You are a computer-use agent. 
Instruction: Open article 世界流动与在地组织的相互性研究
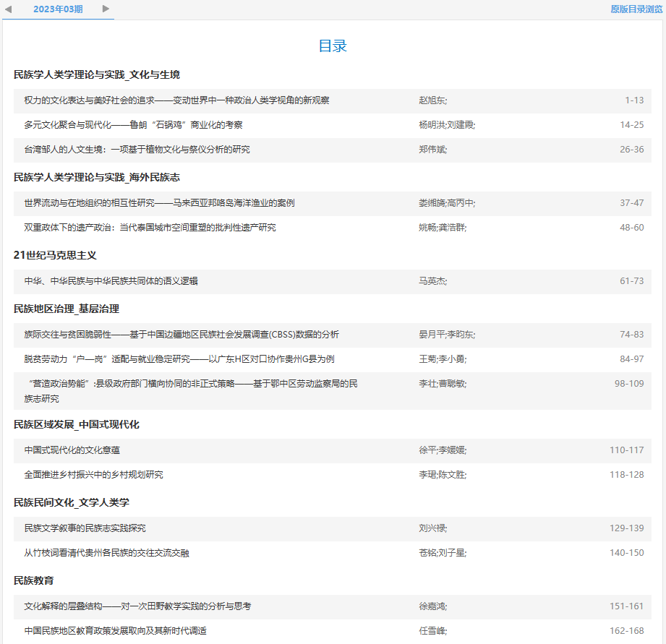click(159, 203)
